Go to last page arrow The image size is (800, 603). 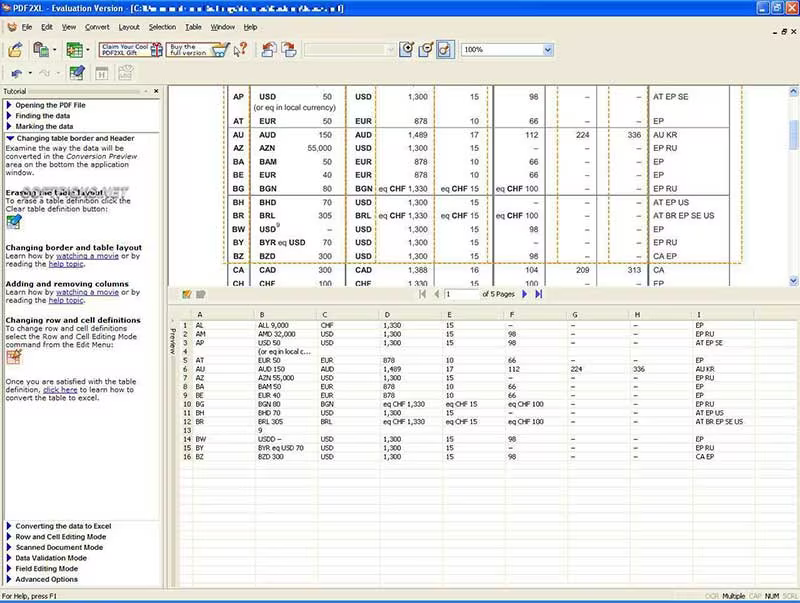539,294
